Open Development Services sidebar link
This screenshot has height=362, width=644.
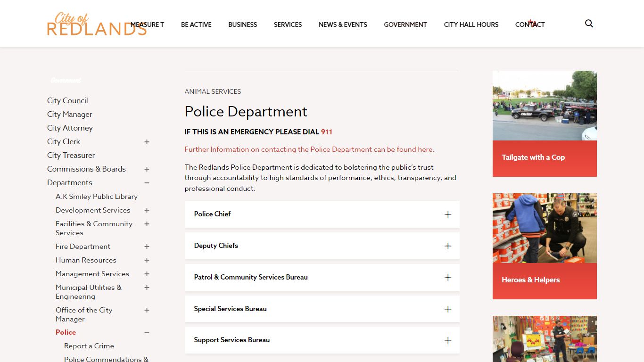tap(93, 210)
